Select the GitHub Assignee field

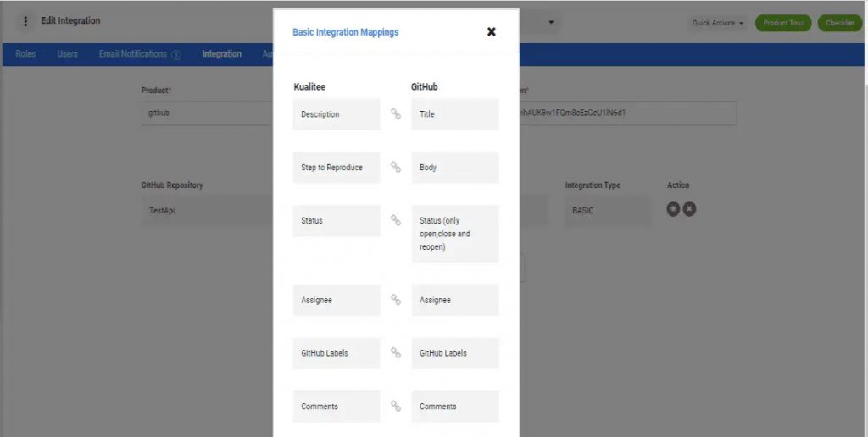click(455, 301)
